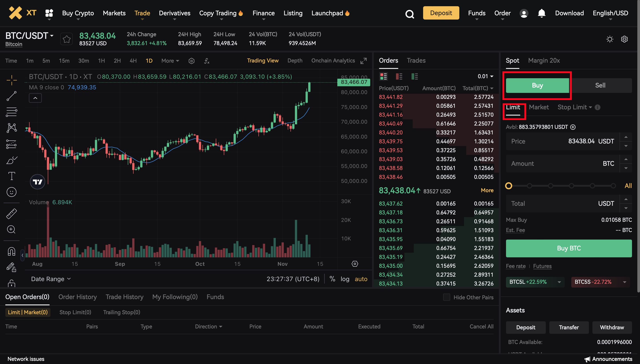The height and width of the screenshot is (364, 640).
Task: Show bids-only order book view
Action: (414, 76)
